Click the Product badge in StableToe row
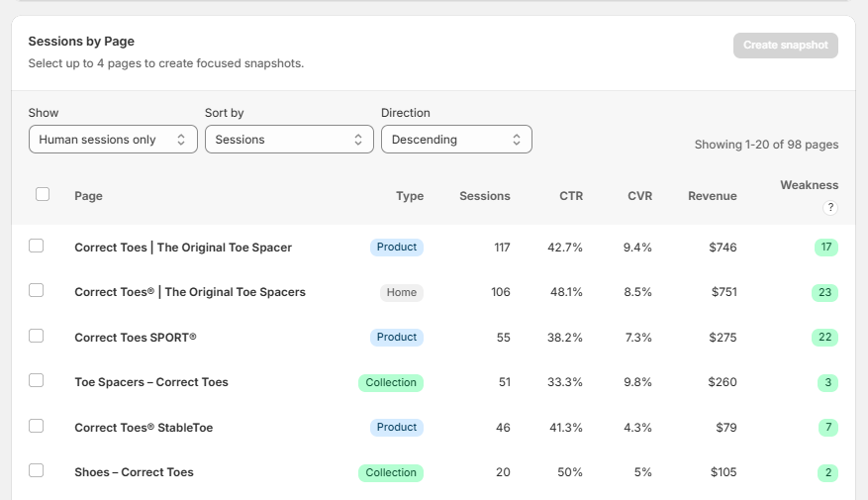This screenshot has width=868, height=500. pos(397,428)
